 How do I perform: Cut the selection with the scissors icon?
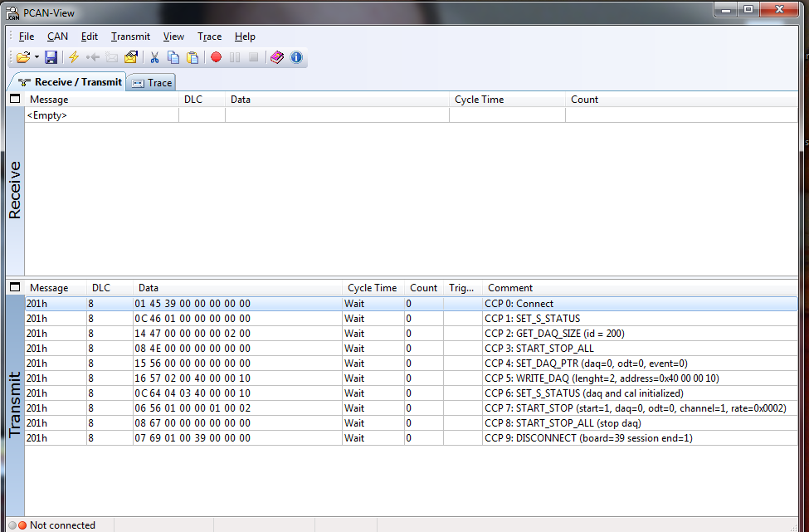click(x=154, y=57)
